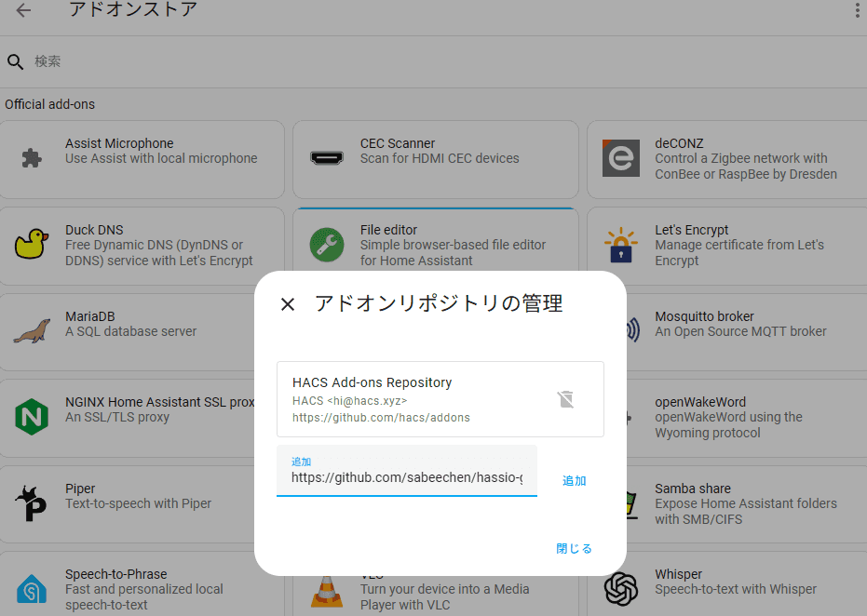Viewport: 867px width, 616px height.
Task: Click the 閉じる button in the dialog
Action: 574,549
